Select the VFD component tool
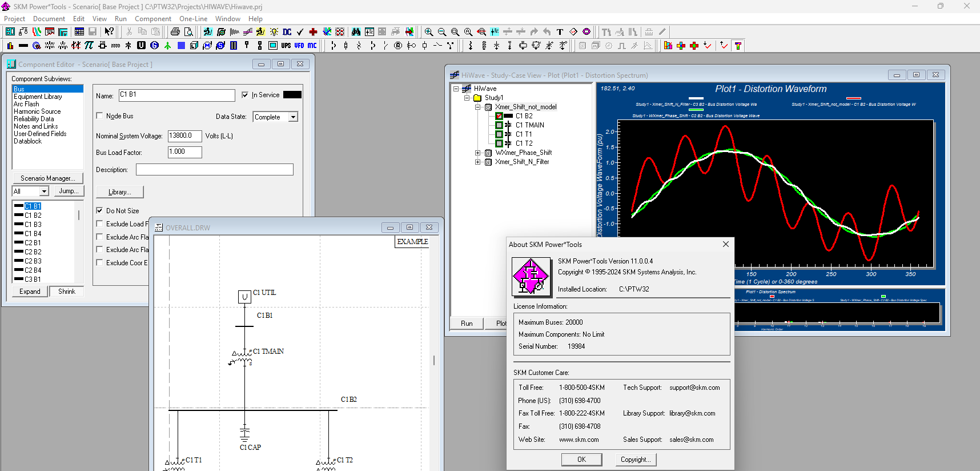 299,46
